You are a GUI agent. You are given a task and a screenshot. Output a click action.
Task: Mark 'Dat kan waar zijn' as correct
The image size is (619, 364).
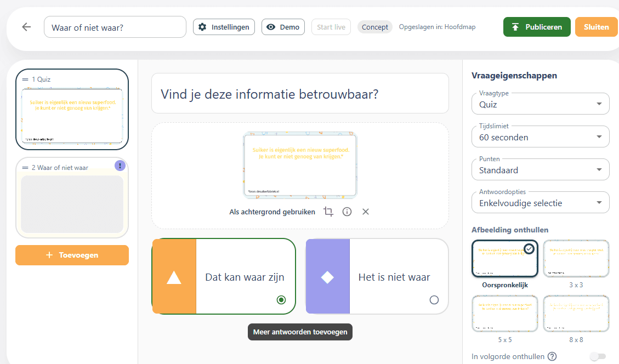281,300
